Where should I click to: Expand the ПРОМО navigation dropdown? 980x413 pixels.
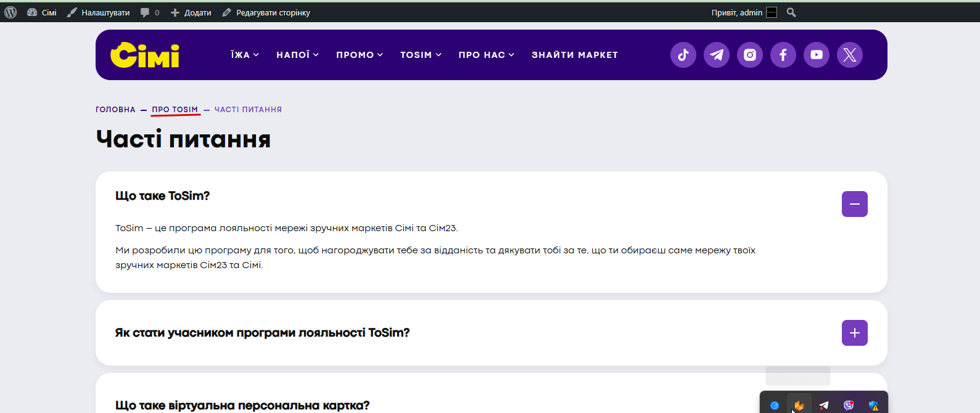360,55
